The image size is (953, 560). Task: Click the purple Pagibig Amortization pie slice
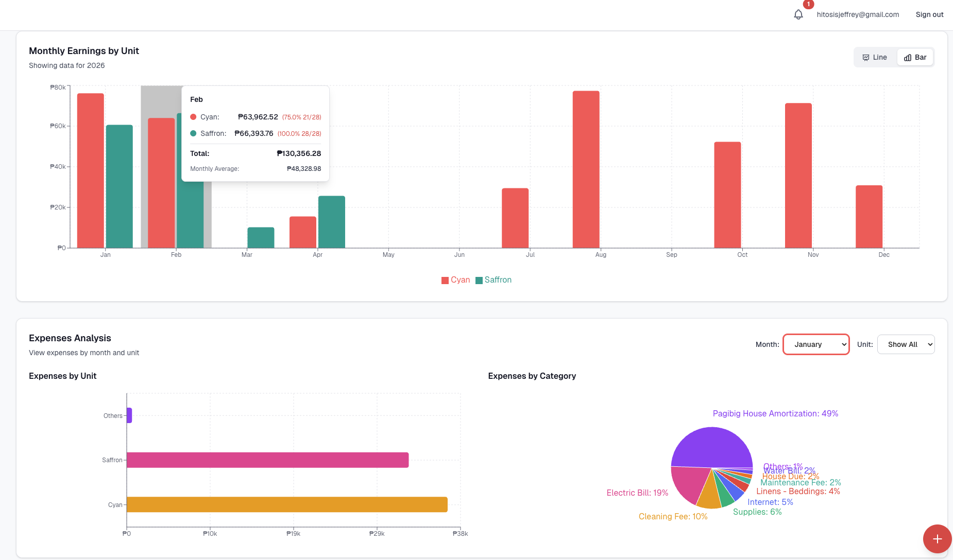[x=711, y=445]
